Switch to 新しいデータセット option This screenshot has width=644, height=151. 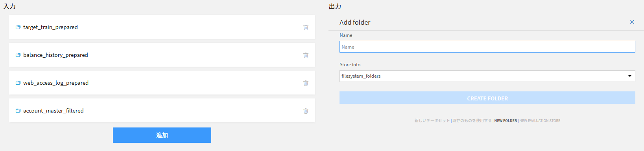click(432, 121)
